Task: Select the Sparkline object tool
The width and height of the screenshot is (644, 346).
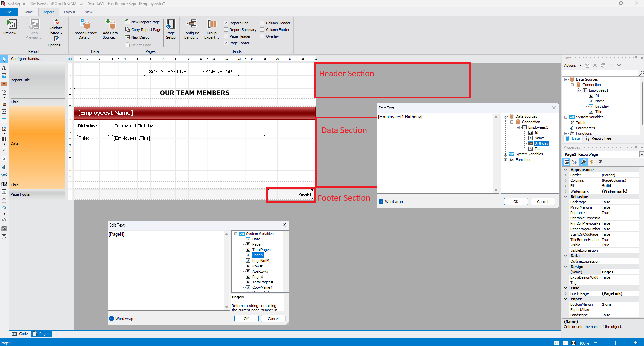Action: 4,175
